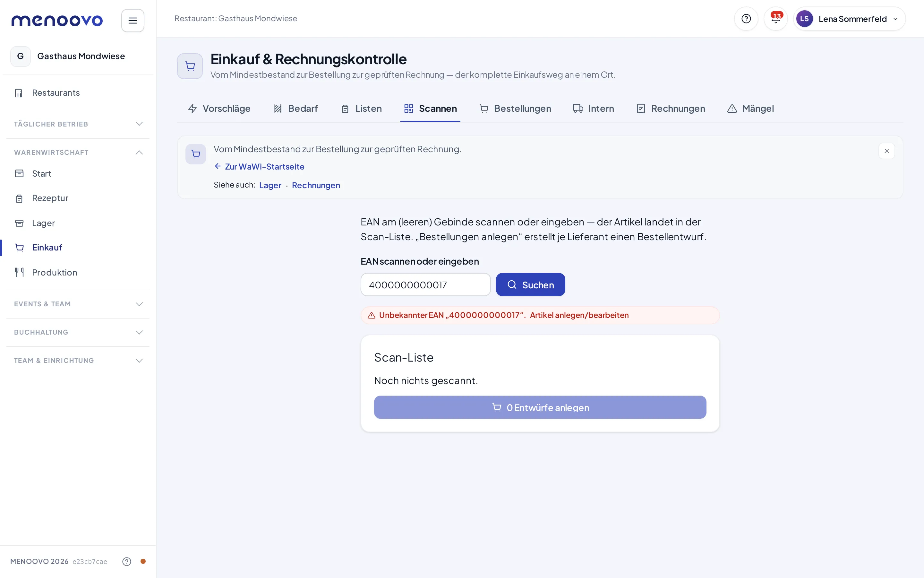Screen dimensions: 924x578
Task: Click the Zur WaWi-Startseite link
Action: coord(259,167)
